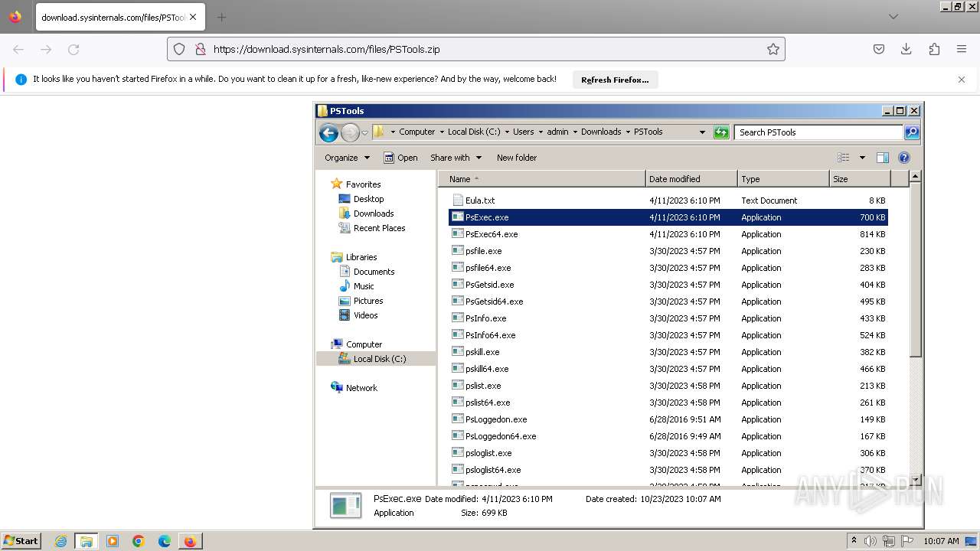Viewport: 980px width, 551px height.
Task: Click the tracking protection shield icon
Action: click(179, 49)
